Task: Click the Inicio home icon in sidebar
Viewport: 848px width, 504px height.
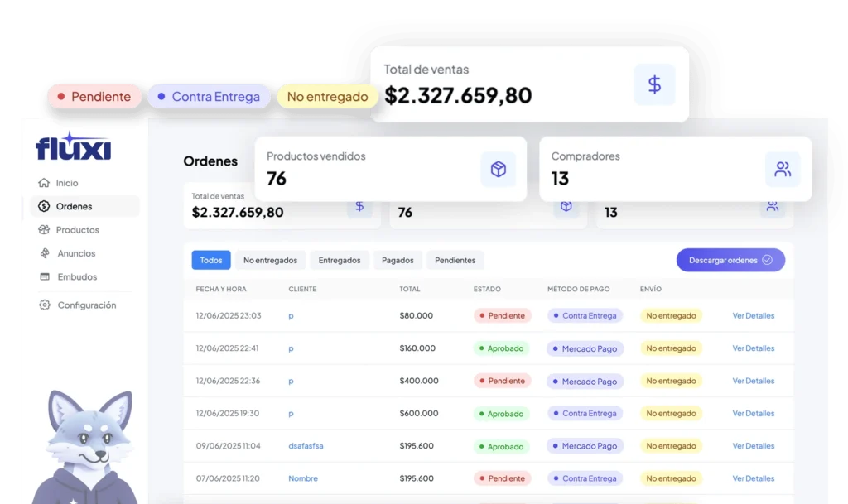Action: point(44,183)
